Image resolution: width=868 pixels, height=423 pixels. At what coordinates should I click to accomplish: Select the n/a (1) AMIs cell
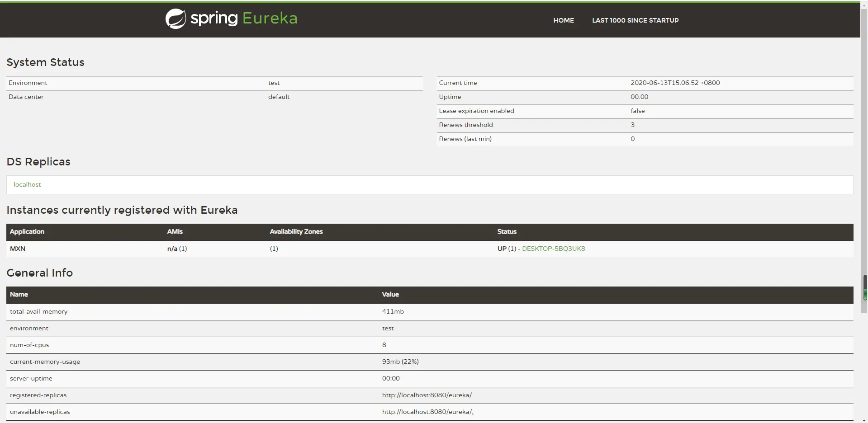point(177,249)
